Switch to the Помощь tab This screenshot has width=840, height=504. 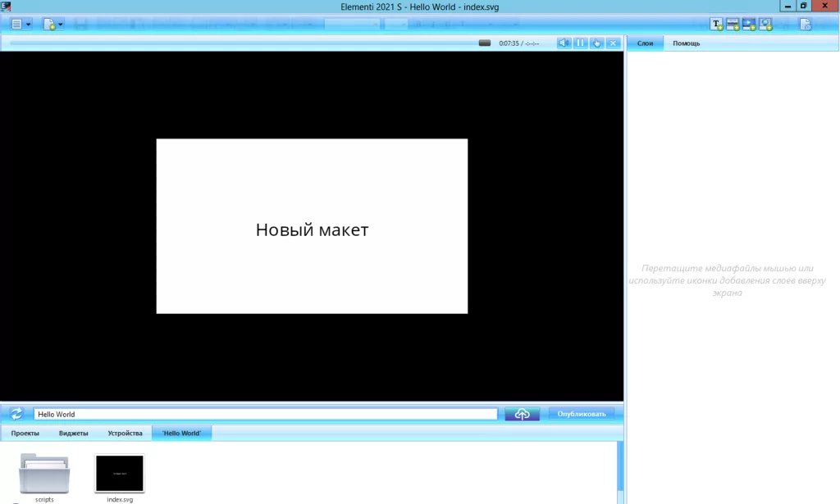[687, 43]
